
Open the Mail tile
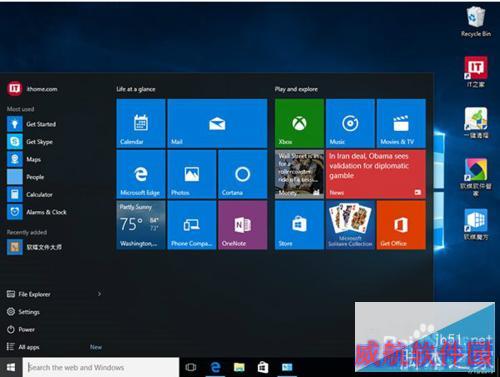click(217, 123)
